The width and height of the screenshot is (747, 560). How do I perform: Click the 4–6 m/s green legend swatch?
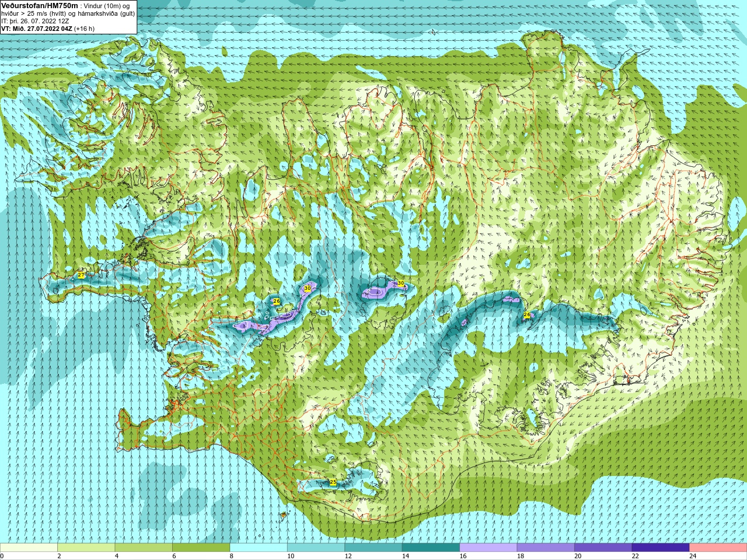tap(144, 548)
